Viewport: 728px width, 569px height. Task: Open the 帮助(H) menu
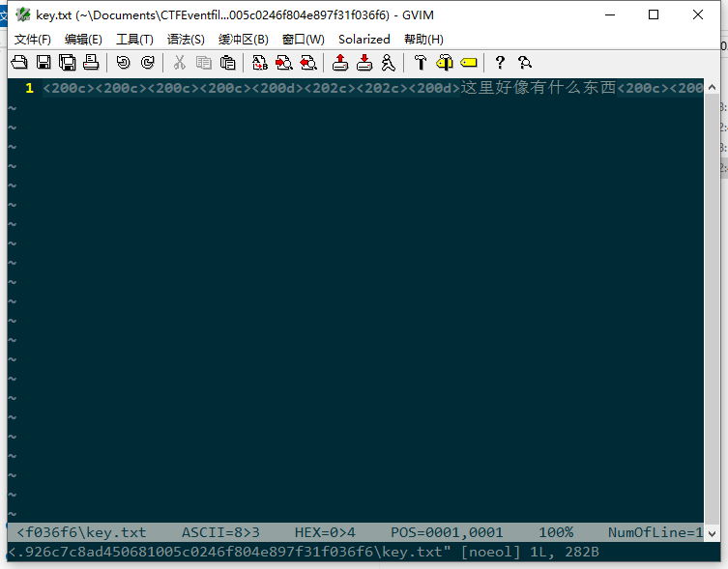click(x=423, y=40)
